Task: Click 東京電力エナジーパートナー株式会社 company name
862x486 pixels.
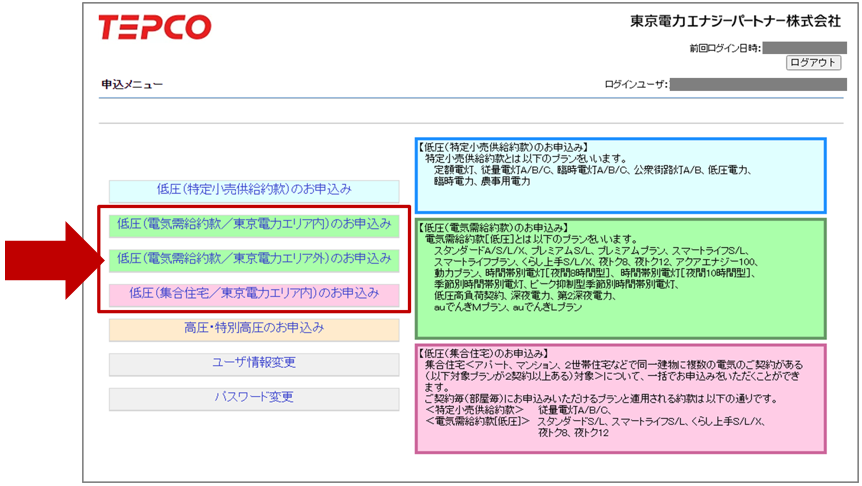Action: tap(736, 21)
